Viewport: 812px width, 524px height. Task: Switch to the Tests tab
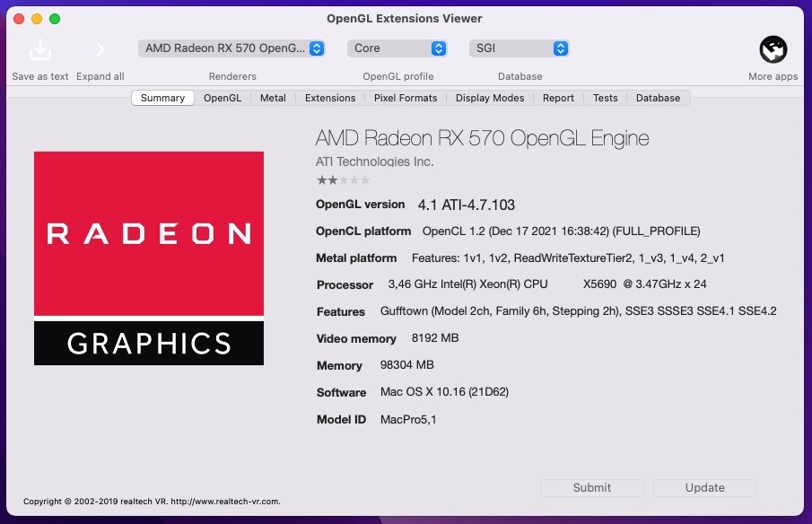(x=605, y=98)
